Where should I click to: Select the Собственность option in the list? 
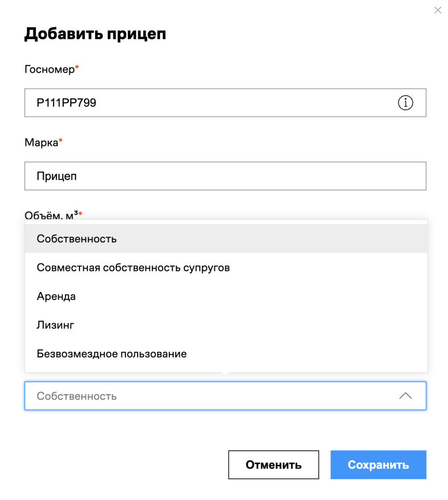click(226, 238)
